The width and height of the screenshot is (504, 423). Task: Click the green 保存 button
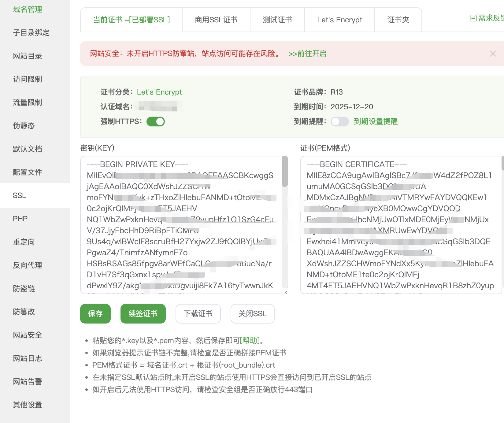click(95, 314)
